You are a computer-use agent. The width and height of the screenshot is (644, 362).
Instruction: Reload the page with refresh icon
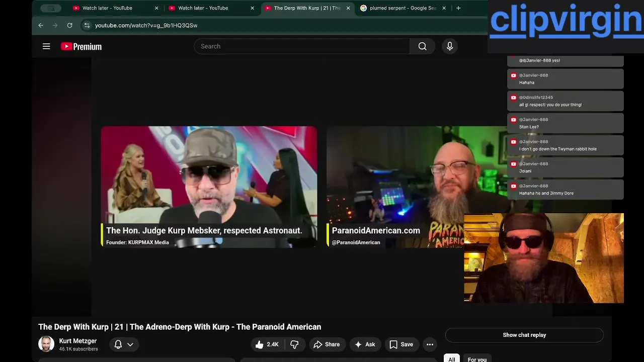[69, 25]
